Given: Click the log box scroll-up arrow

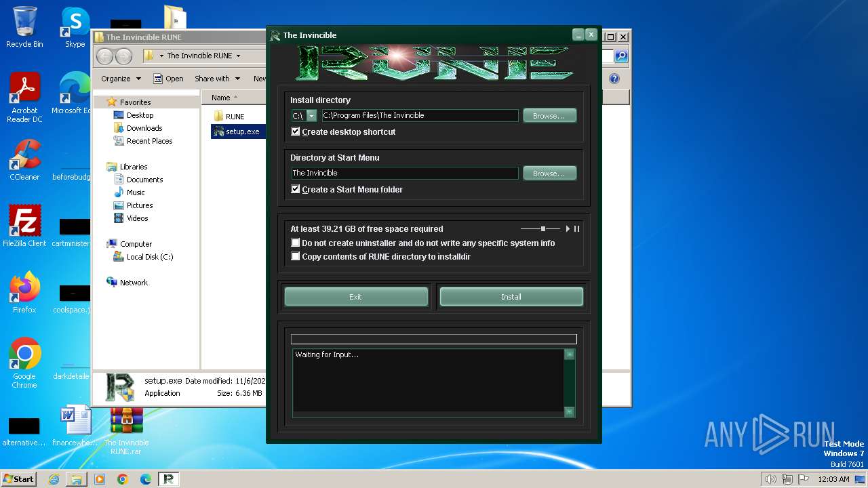Looking at the screenshot, I should (570, 354).
